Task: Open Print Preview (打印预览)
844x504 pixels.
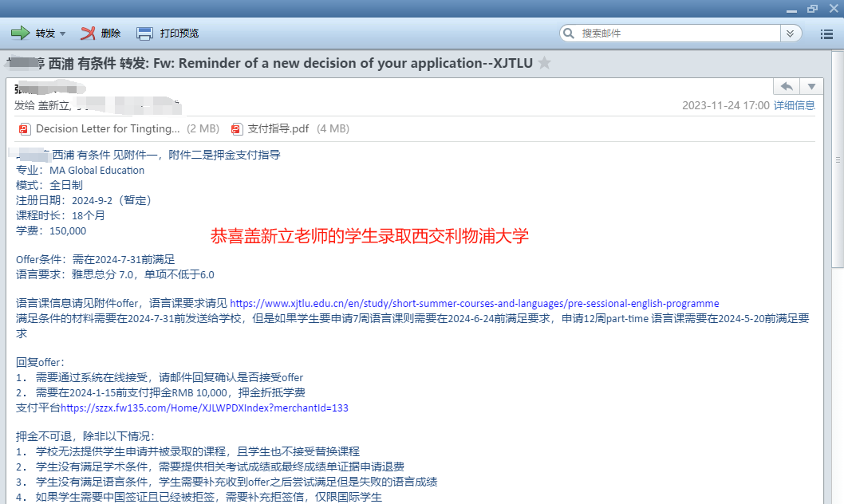Action: [168, 33]
